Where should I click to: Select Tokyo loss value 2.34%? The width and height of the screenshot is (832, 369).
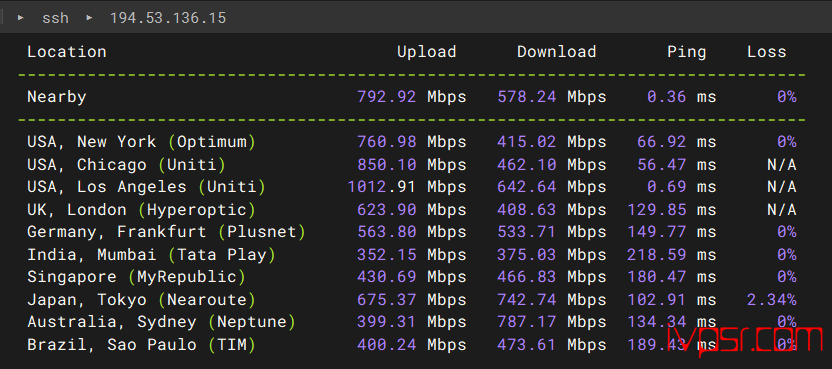pyautogui.click(x=772, y=300)
